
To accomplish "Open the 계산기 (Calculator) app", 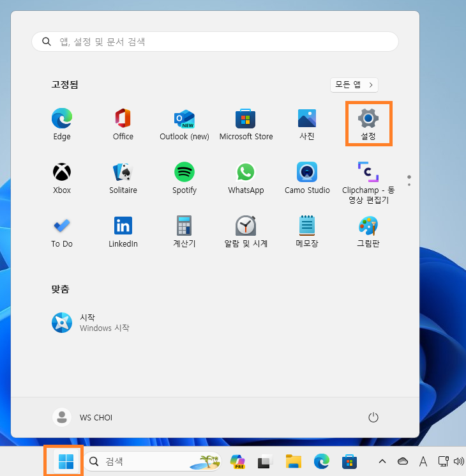I will [184, 232].
